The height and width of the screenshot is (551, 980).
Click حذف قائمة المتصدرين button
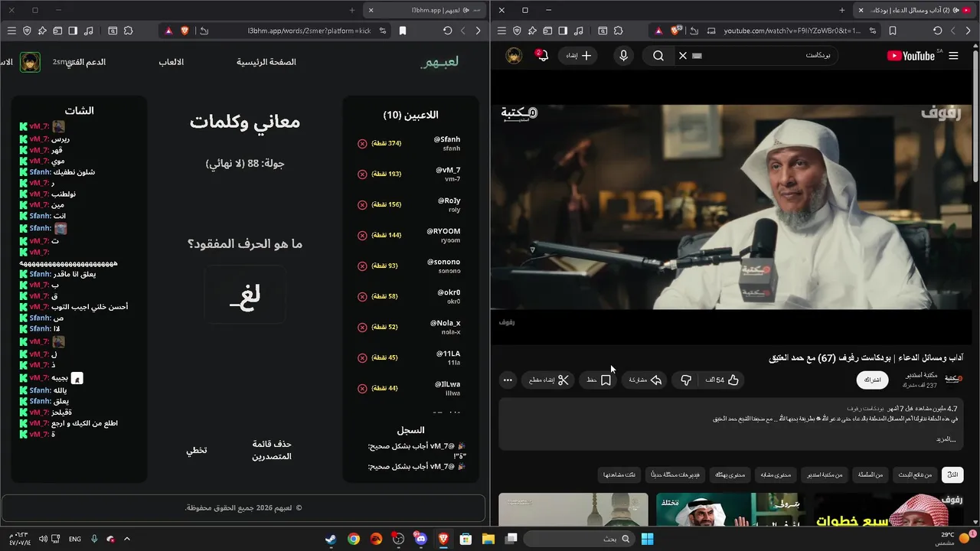point(272,450)
